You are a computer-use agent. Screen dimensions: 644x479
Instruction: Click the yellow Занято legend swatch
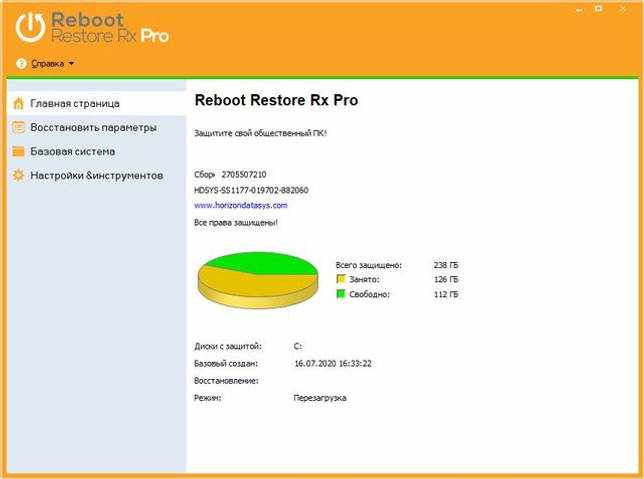pyautogui.click(x=341, y=279)
